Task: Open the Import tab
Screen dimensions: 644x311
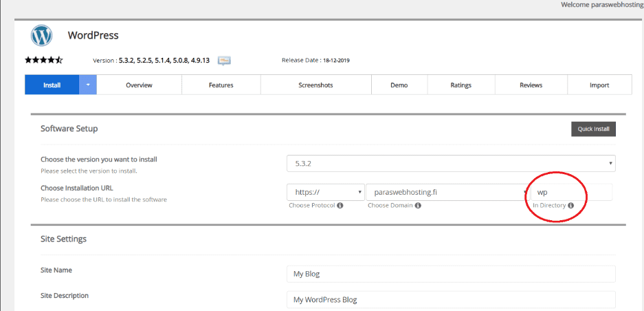Action: coord(599,85)
